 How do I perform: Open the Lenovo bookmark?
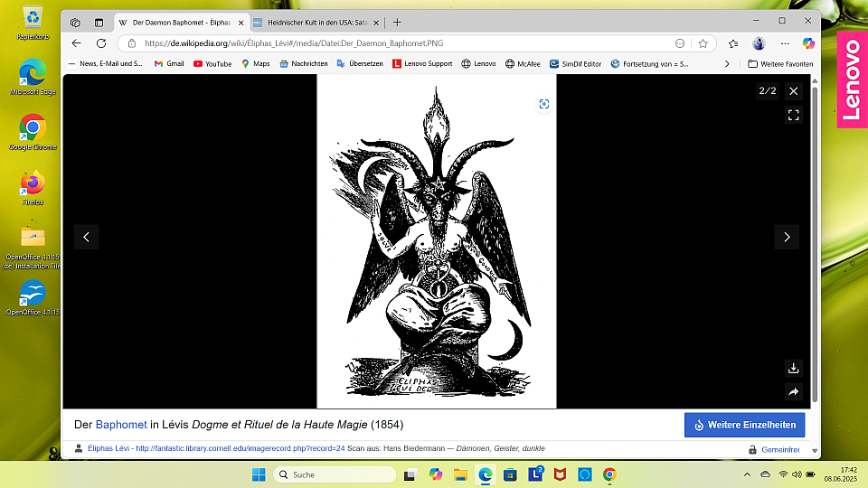pos(478,63)
